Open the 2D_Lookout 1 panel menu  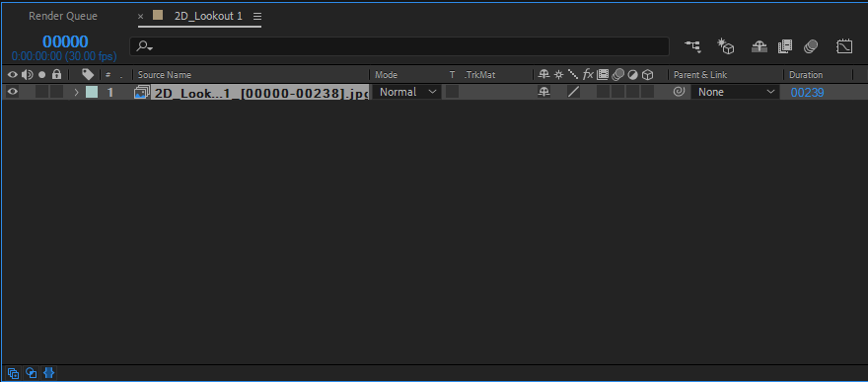257,16
